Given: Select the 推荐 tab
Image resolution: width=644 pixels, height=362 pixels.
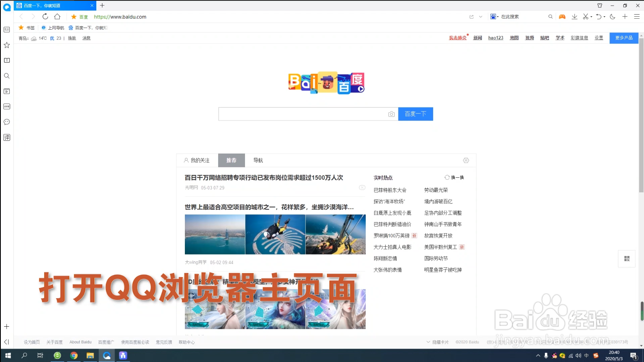Looking at the screenshot, I should click(231, 160).
